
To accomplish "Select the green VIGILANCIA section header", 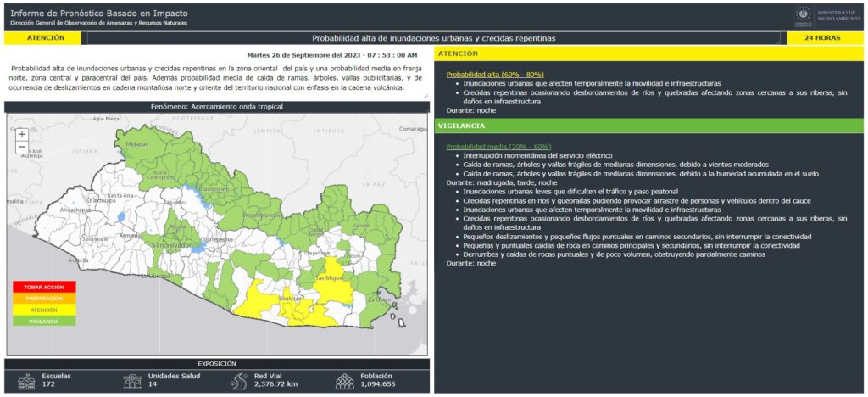I will coord(648,126).
